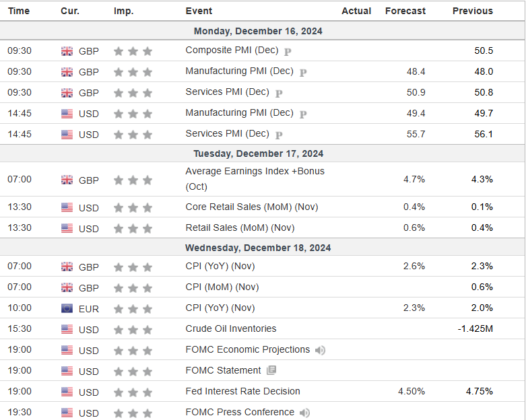Click the Previous column header
The image size is (526, 420).
tap(472, 11)
